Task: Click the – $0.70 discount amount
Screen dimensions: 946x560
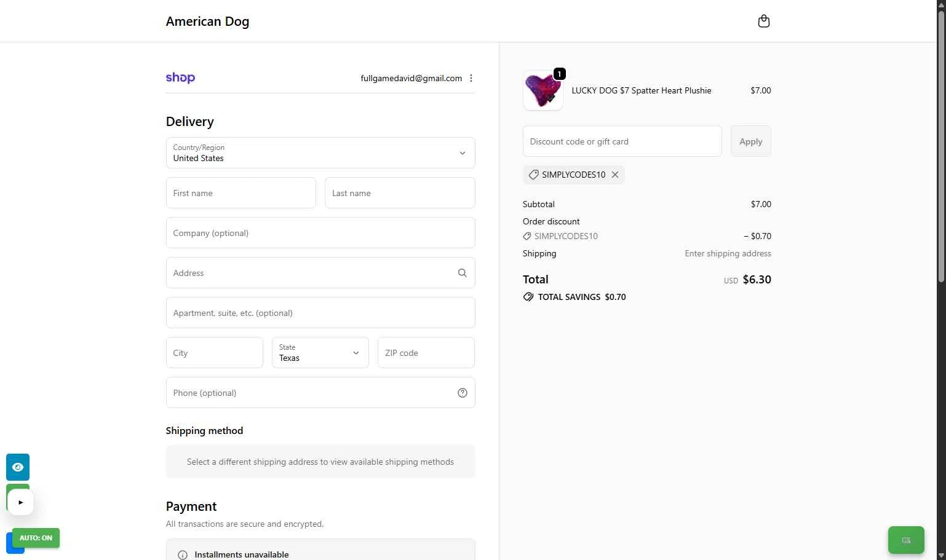Action: pyautogui.click(x=757, y=236)
